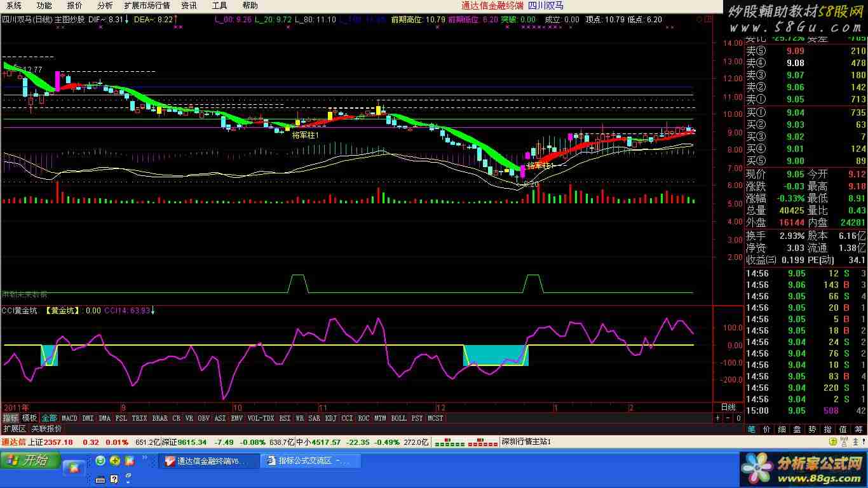Screen dimensions: 868x488
Task: Select the DMA indicator tab
Action: 104,418
